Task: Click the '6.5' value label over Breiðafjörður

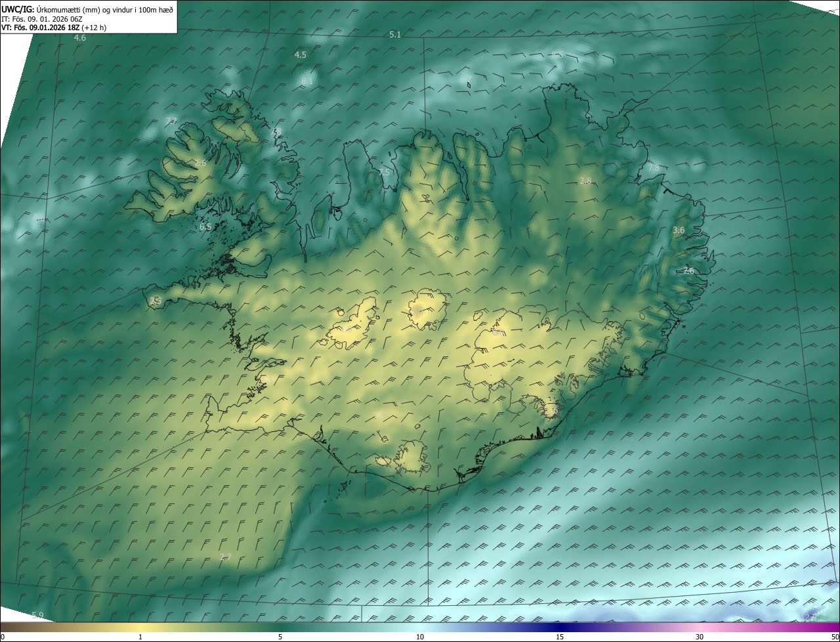Action: point(205,227)
